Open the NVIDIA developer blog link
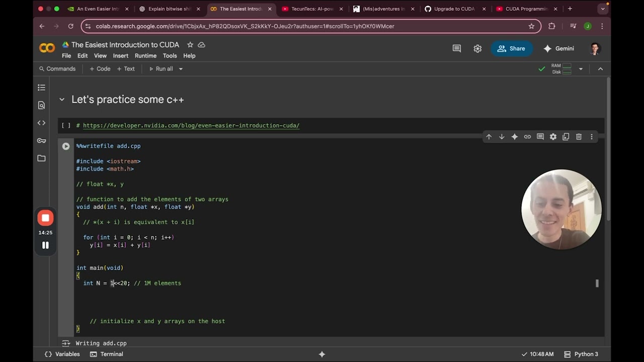 pyautogui.click(x=191, y=126)
